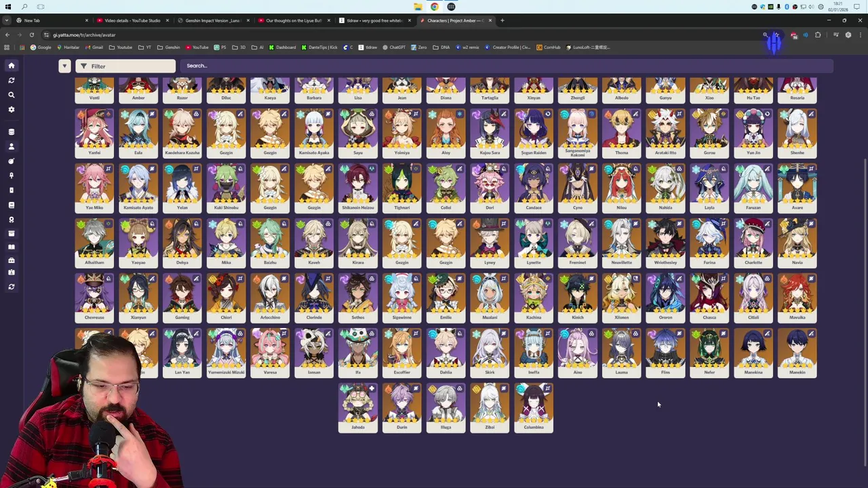Open a new browser tab with plus
868x488 pixels.
click(502, 20)
